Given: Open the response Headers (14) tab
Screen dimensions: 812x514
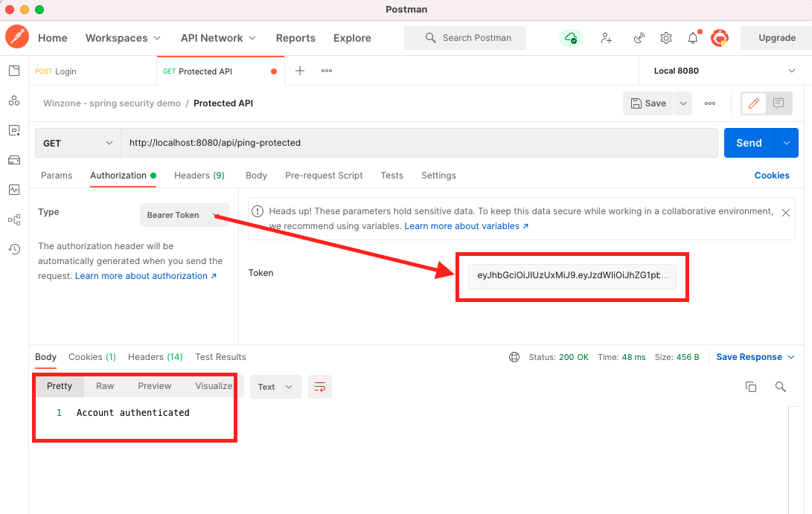Looking at the screenshot, I should coord(156,357).
